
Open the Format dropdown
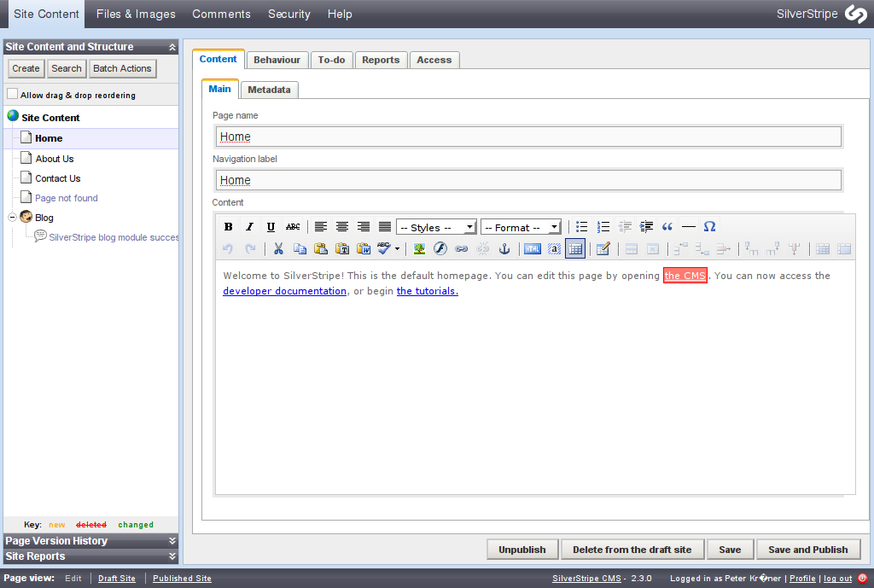click(x=521, y=227)
